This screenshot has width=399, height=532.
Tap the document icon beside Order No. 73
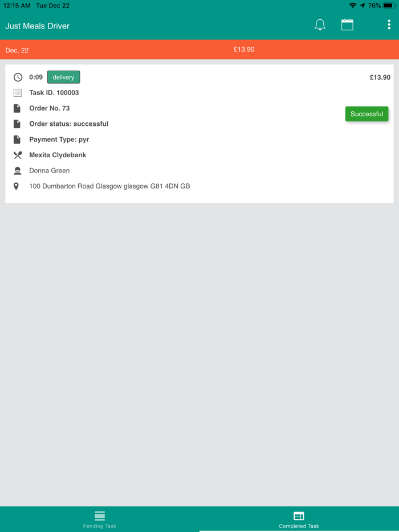(17, 108)
